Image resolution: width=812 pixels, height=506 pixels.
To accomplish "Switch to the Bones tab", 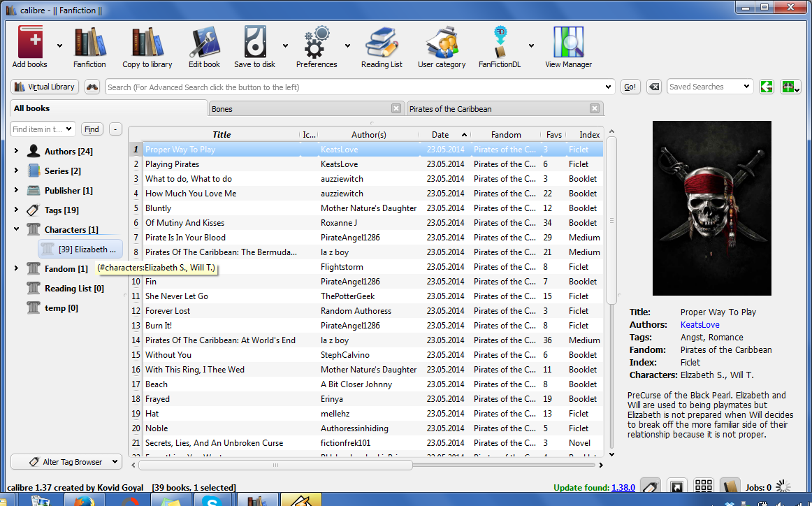I will [x=305, y=108].
